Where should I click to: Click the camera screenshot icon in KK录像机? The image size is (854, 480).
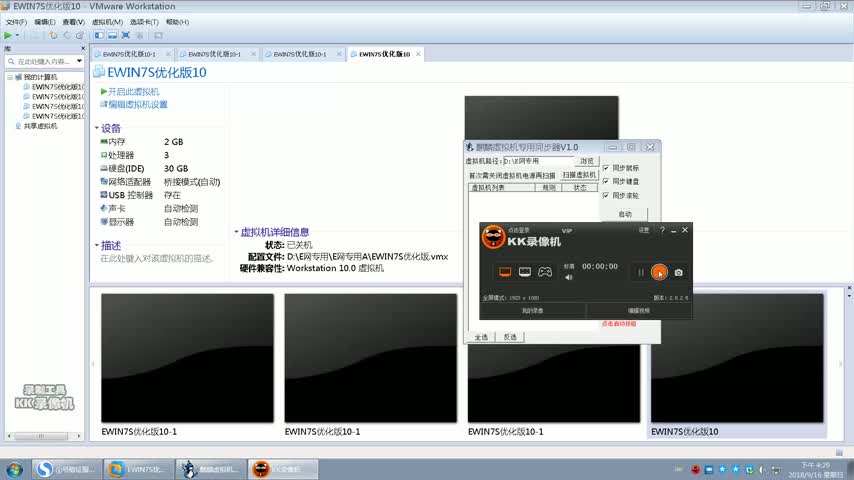tap(679, 272)
